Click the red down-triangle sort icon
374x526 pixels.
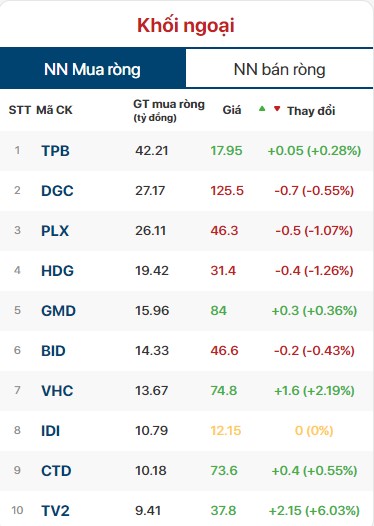[x=277, y=108]
